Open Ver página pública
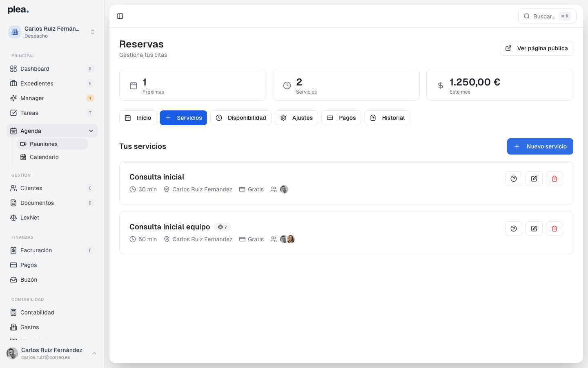The image size is (588, 368). pos(537,48)
